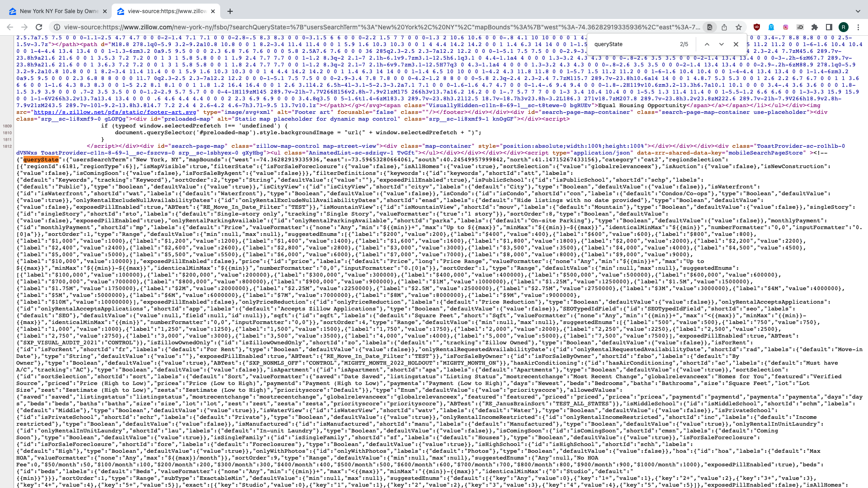Close the view-source tab
868x488 pixels.
[213, 11]
